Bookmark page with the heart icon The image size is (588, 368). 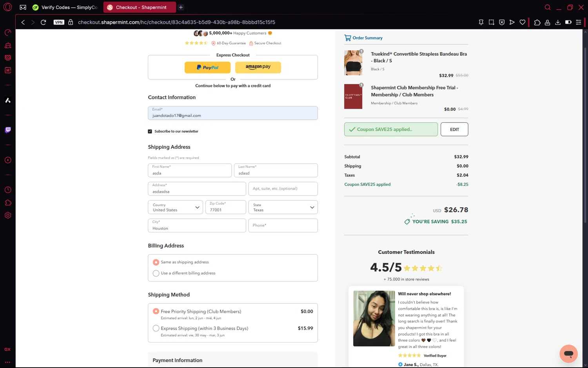(523, 22)
